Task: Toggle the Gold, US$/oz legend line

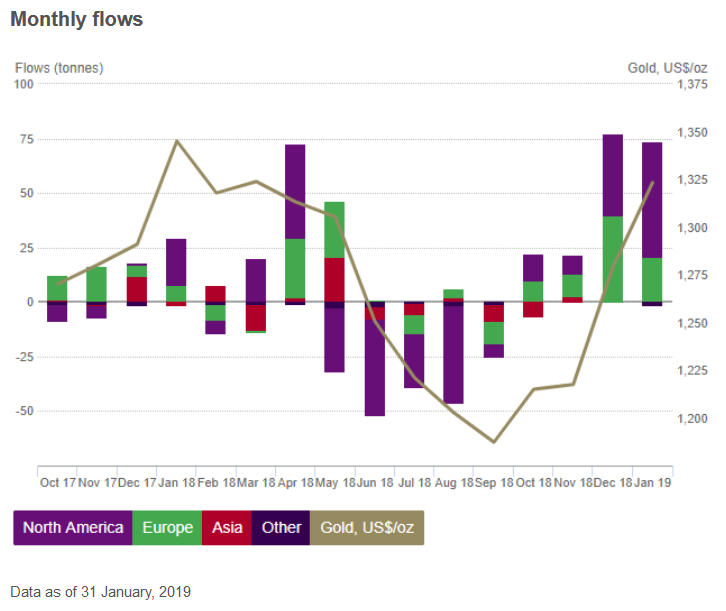Action: point(367,527)
